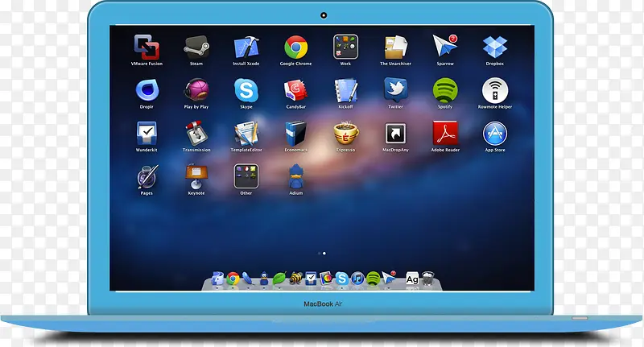The width and height of the screenshot is (644, 347).
Task: Open Finder in the Dock
Action: coord(217,279)
